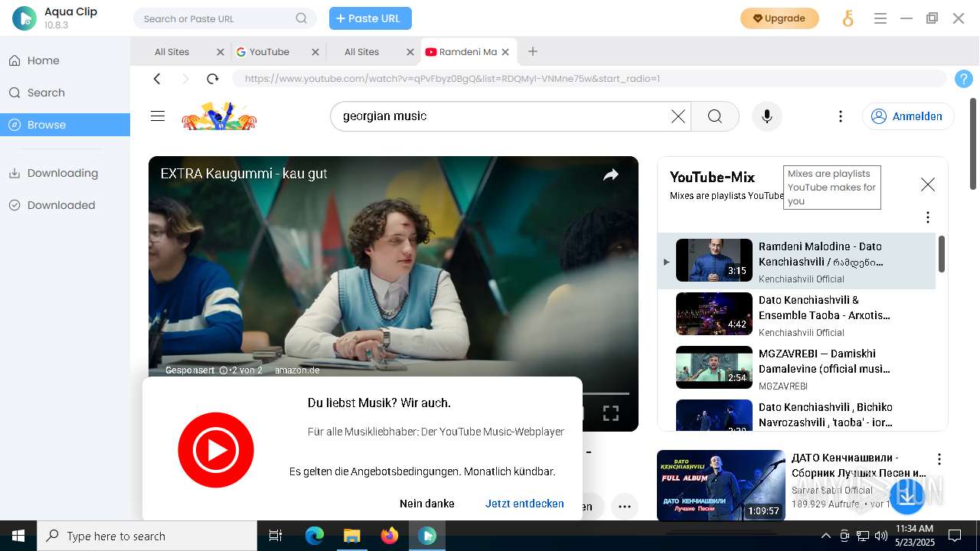Dismiss the popup with Nein danke
980x551 pixels.
coord(427,504)
